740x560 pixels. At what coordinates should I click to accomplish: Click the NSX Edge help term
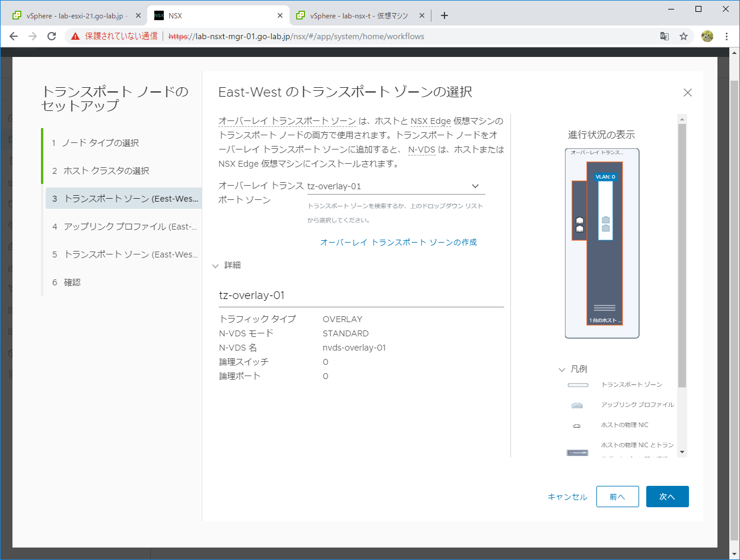click(431, 121)
